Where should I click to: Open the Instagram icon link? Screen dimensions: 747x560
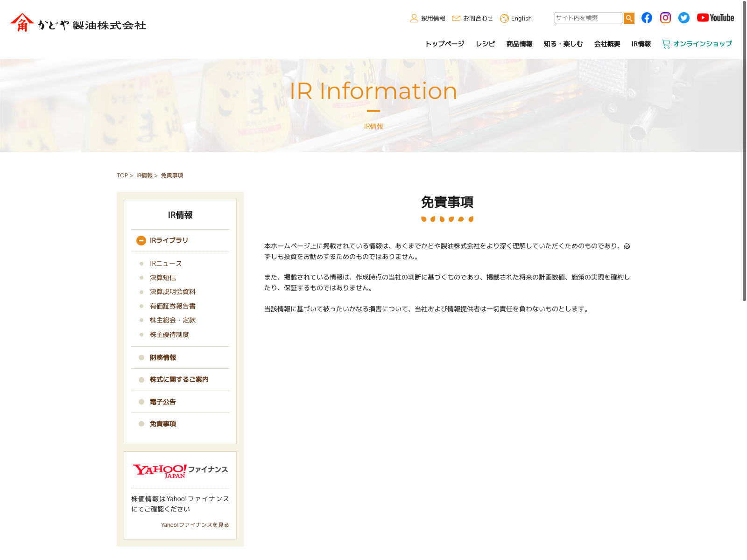click(x=665, y=18)
